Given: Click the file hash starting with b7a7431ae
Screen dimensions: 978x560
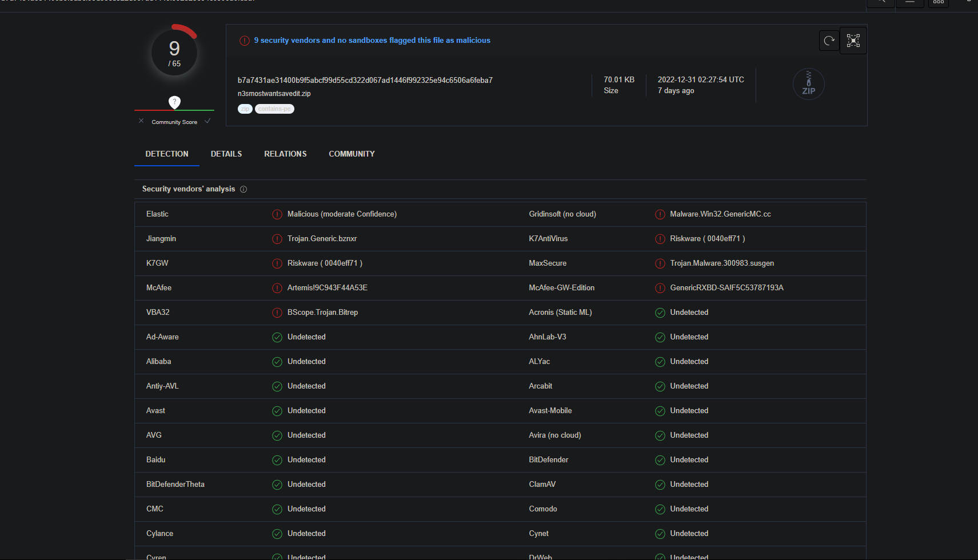Looking at the screenshot, I should [365, 81].
